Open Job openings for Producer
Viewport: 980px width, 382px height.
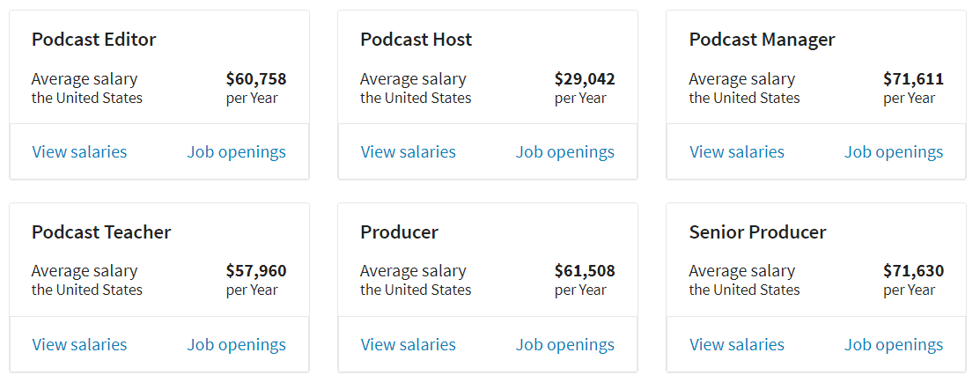tap(564, 345)
